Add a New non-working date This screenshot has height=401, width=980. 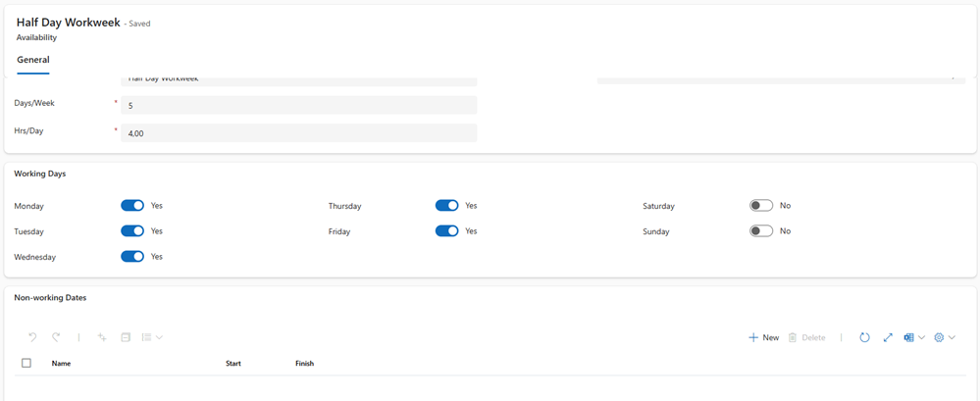point(763,337)
